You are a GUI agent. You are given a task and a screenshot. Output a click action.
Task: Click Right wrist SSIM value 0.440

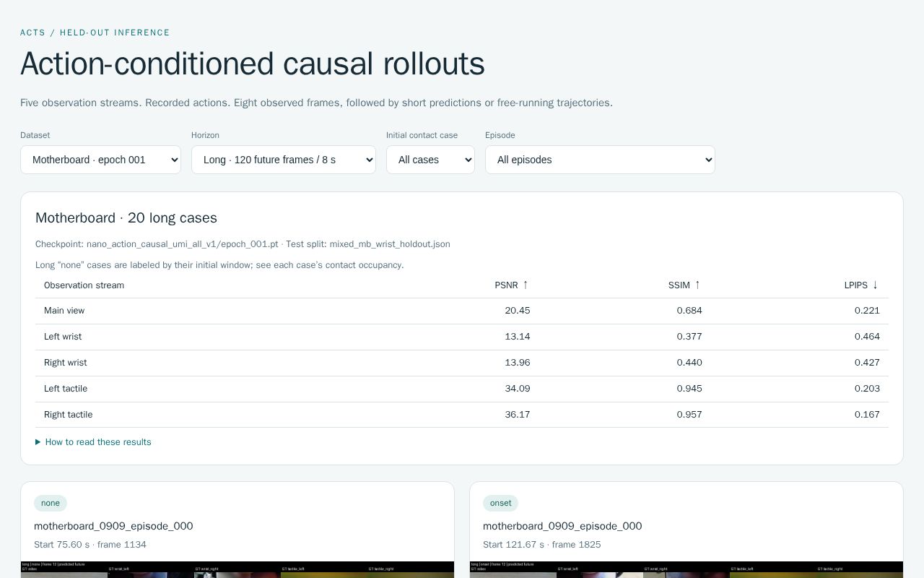689,363
